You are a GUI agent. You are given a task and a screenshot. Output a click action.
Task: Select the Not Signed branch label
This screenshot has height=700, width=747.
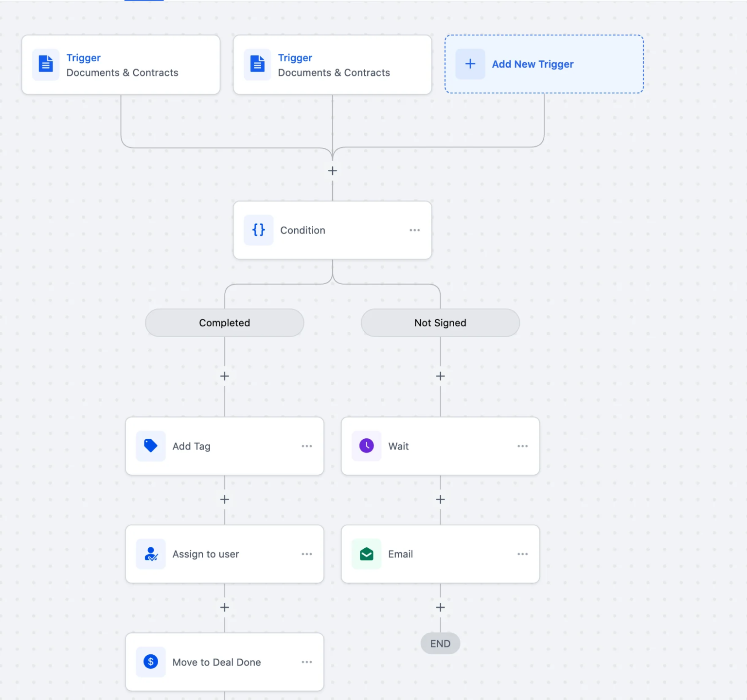pyautogui.click(x=440, y=323)
